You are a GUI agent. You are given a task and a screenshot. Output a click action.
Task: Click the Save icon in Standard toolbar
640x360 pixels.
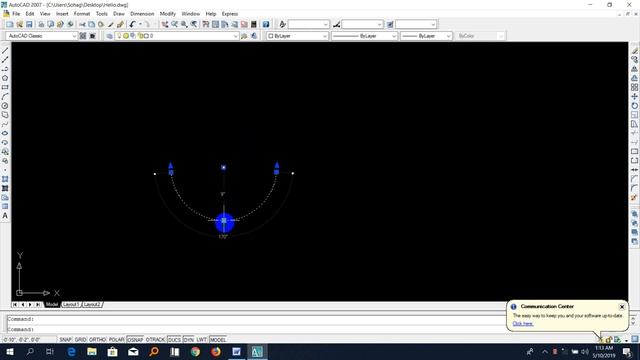click(x=29, y=24)
